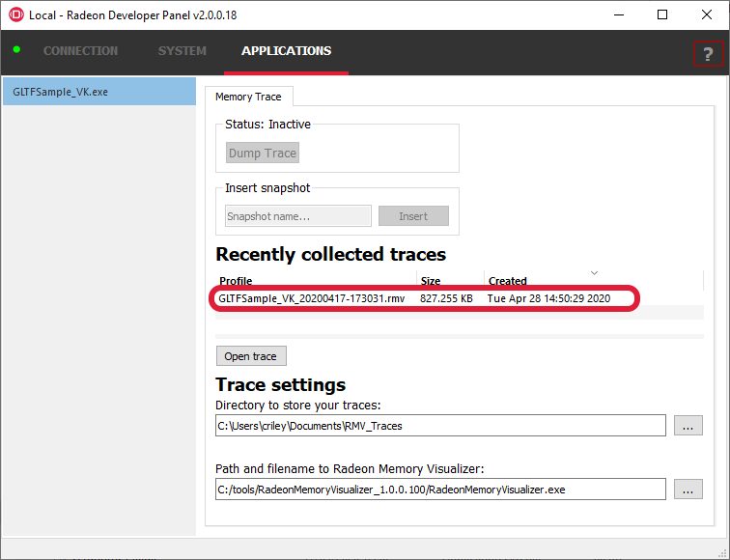Click Created column sort arrow
Viewport: 730px width, 560px height.
click(594, 272)
